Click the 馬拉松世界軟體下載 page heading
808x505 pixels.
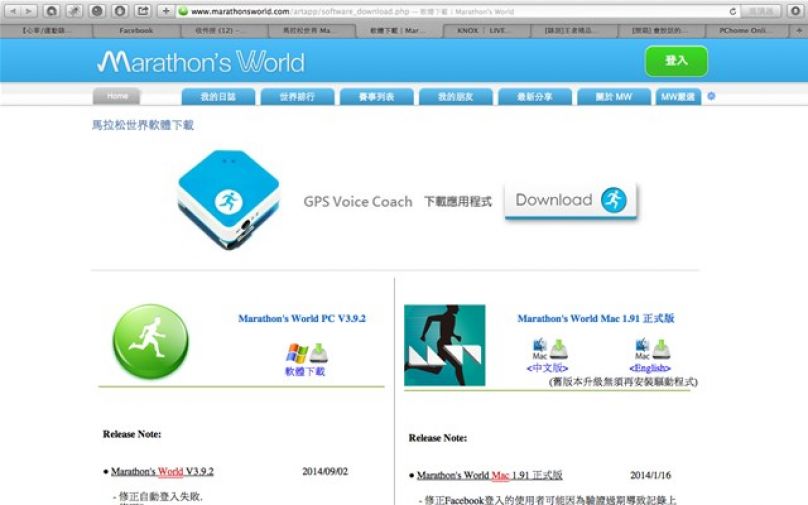143,125
